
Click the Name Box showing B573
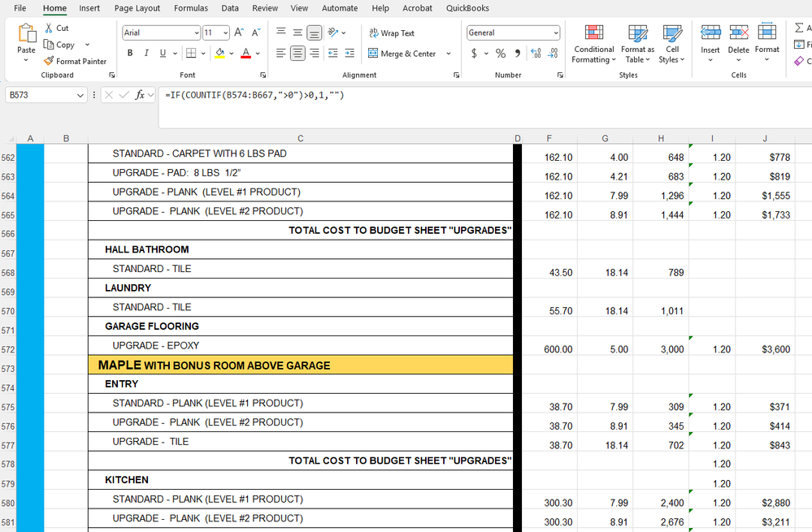[x=41, y=95]
